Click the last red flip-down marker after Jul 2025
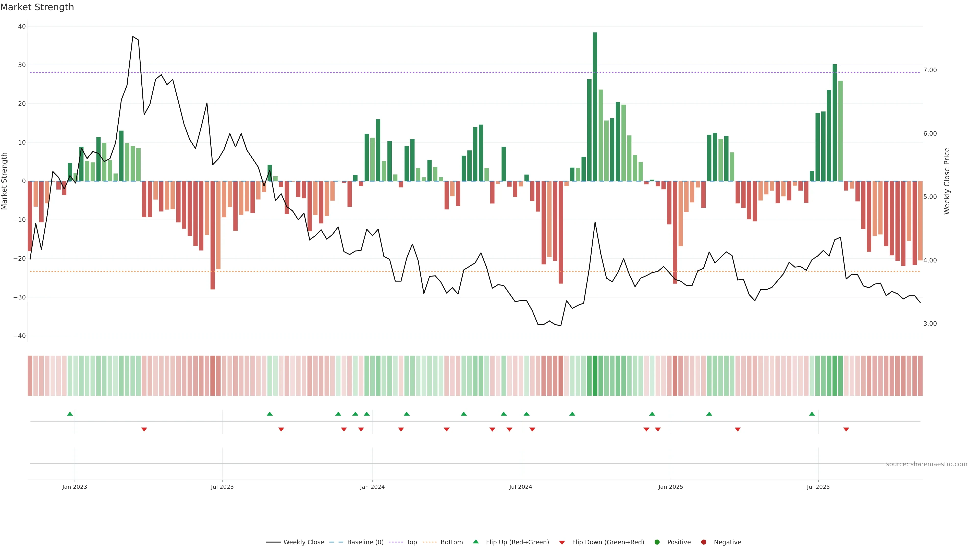The image size is (980, 551). [x=846, y=429]
